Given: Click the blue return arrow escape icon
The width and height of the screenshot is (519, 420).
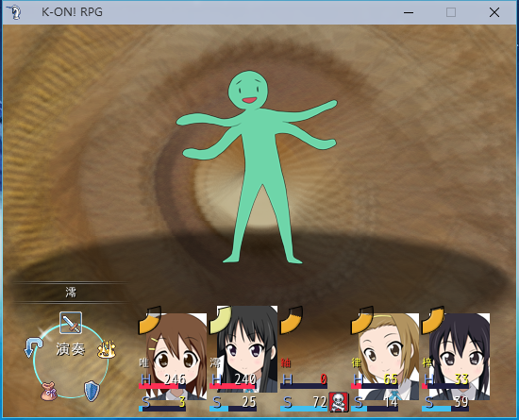Looking at the screenshot, I should [33, 347].
